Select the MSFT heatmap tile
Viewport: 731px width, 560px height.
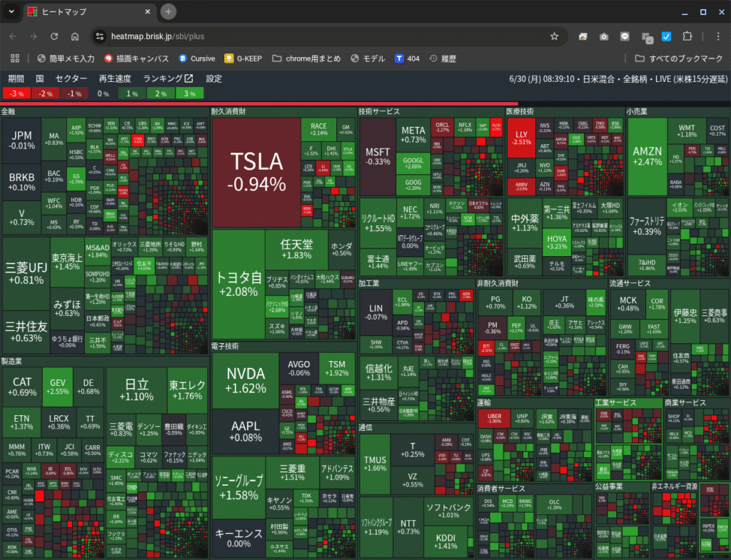pyautogui.click(x=378, y=156)
